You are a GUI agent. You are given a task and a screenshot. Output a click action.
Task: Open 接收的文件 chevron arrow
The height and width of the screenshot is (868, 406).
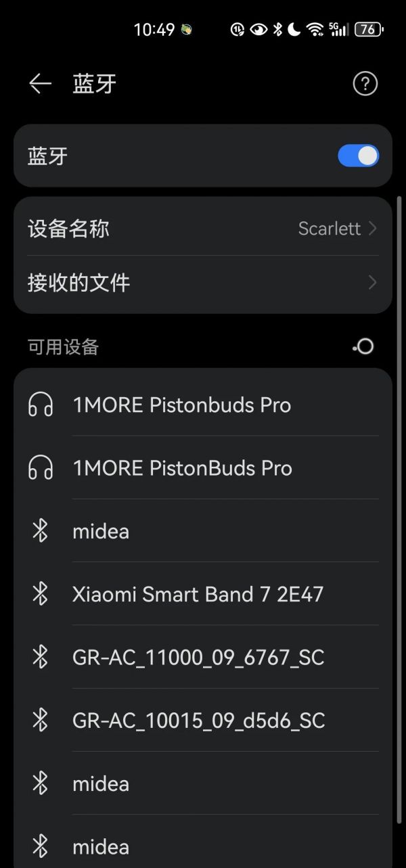pyautogui.click(x=372, y=282)
